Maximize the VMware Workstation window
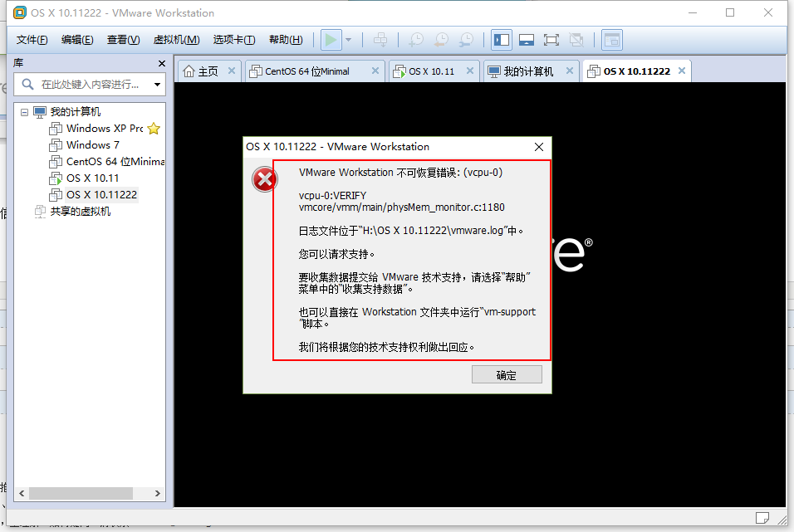This screenshot has width=794, height=532. click(730, 12)
